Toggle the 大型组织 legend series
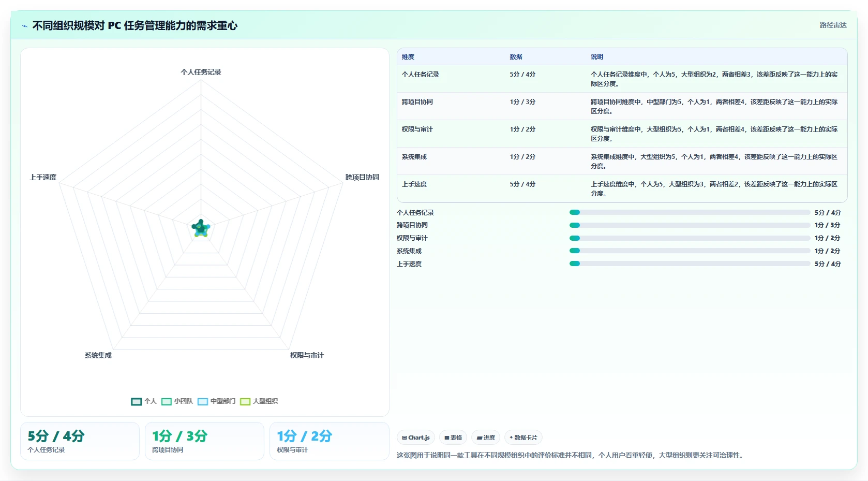The width and height of the screenshot is (868, 481). click(259, 401)
